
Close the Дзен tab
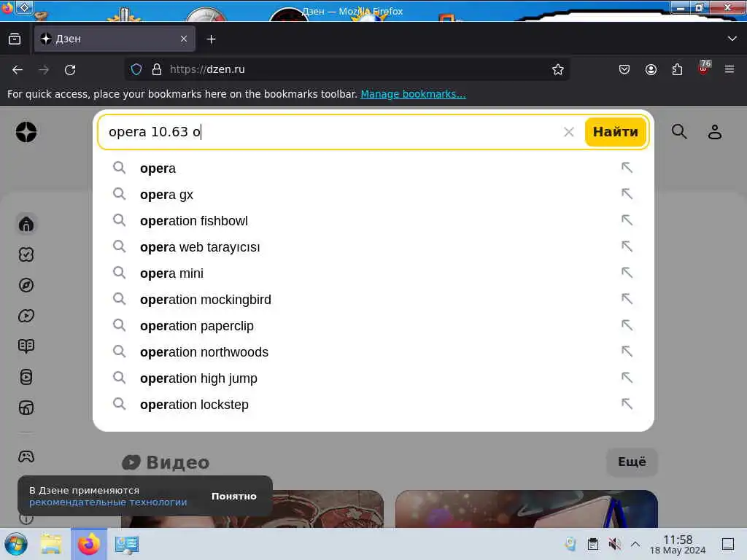point(184,39)
